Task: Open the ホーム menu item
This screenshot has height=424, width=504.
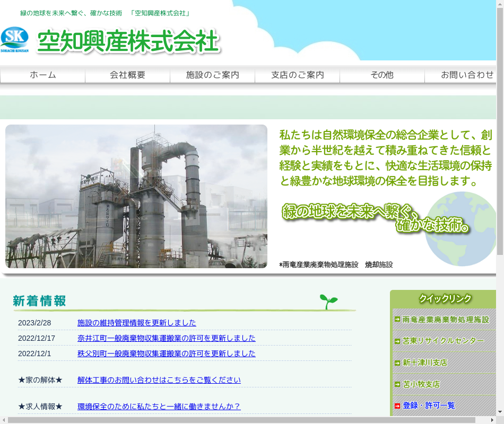Action: (43, 75)
